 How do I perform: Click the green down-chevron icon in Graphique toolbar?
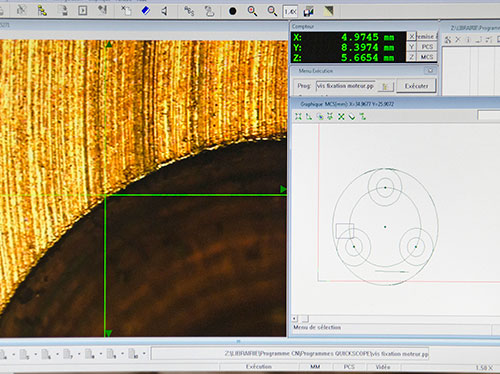[x=352, y=116]
